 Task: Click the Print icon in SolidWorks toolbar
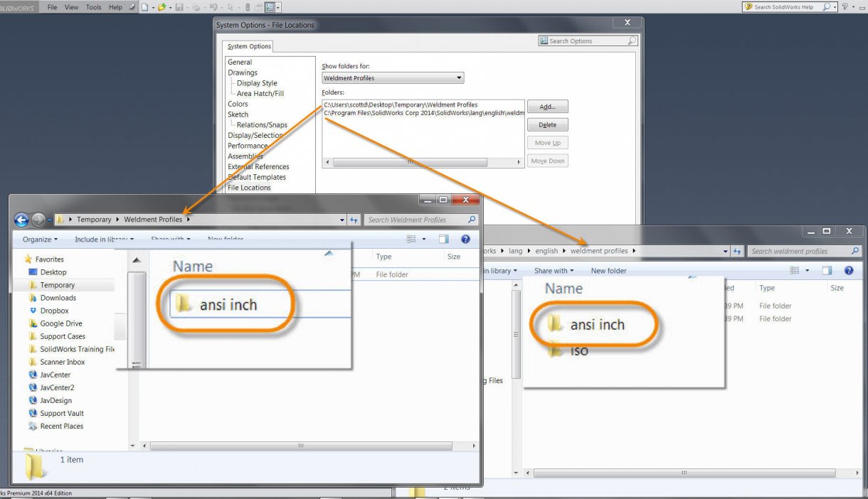pos(196,7)
